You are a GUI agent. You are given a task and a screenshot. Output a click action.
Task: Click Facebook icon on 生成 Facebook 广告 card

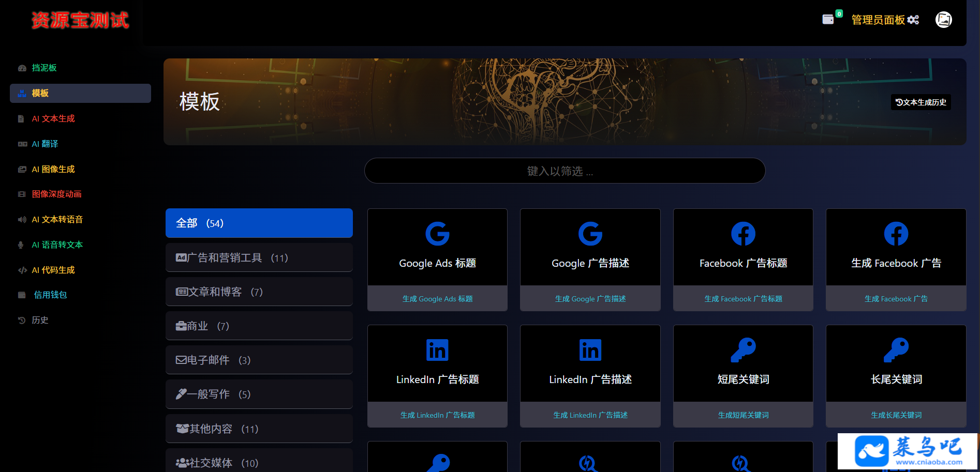[x=896, y=234]
